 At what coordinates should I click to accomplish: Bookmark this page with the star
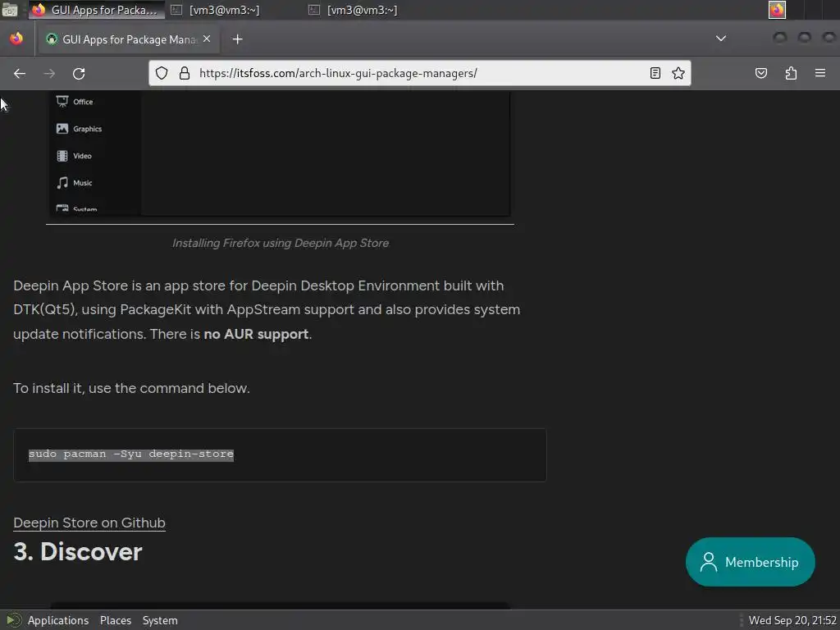(x=678, y=73)
